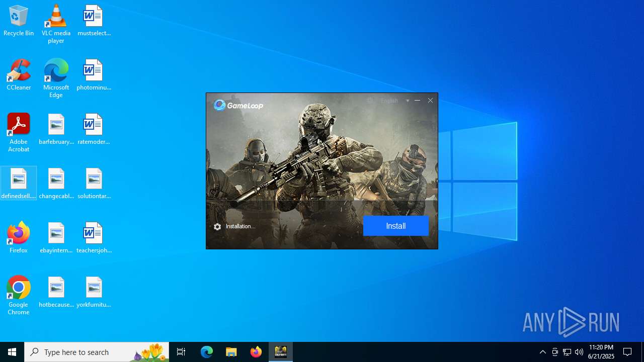
Task: Select the Google Chrome desktop shortcut
Action: (x=19, y=296)
